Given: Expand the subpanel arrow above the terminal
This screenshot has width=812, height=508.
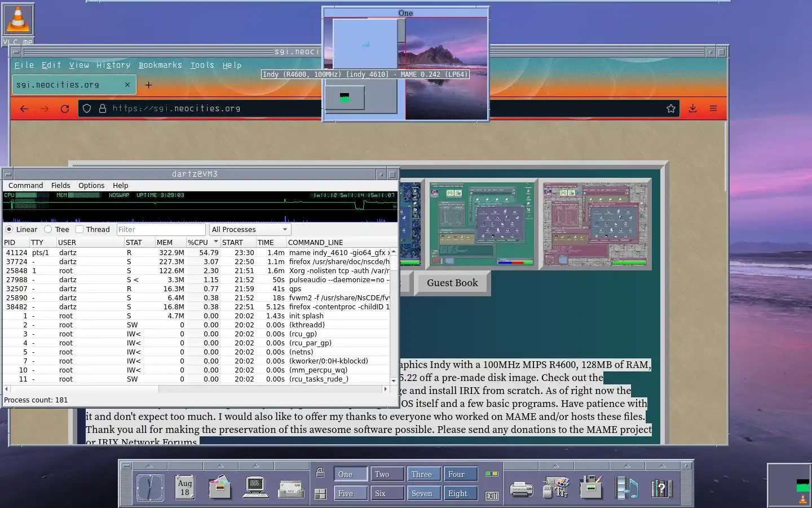Looking at the screenshot, I should [256, 466].
